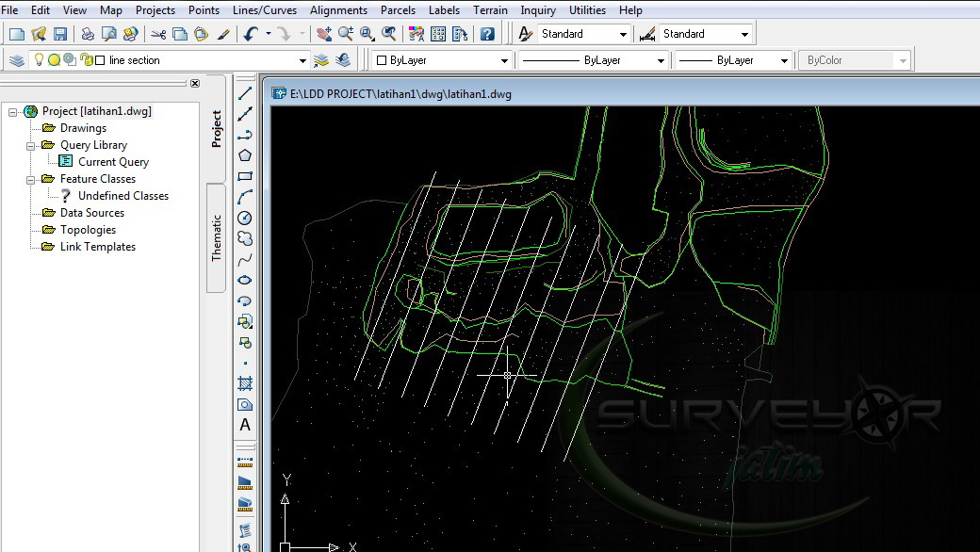This screenshot has width=980, height=552.
Task: Pick the Circle drawing tool
Action: point(245,217)
